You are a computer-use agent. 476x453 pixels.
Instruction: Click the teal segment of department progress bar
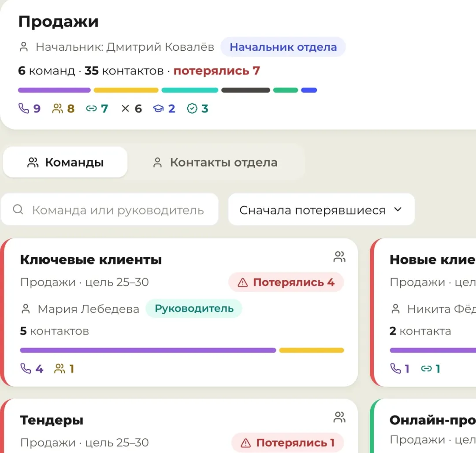coord(190,90)
